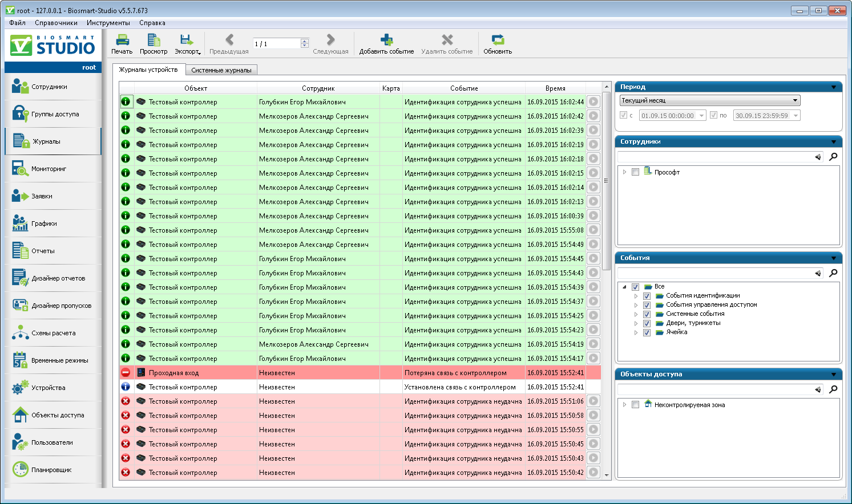Expand the Неконтролируемая зона tree node
This screenshot has height=504, width=852.
[625, 405]
